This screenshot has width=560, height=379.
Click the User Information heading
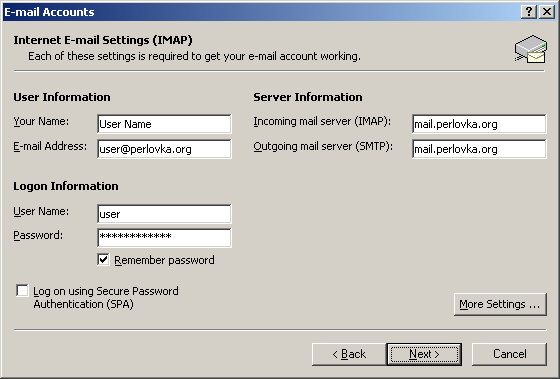tap(62, 97)
